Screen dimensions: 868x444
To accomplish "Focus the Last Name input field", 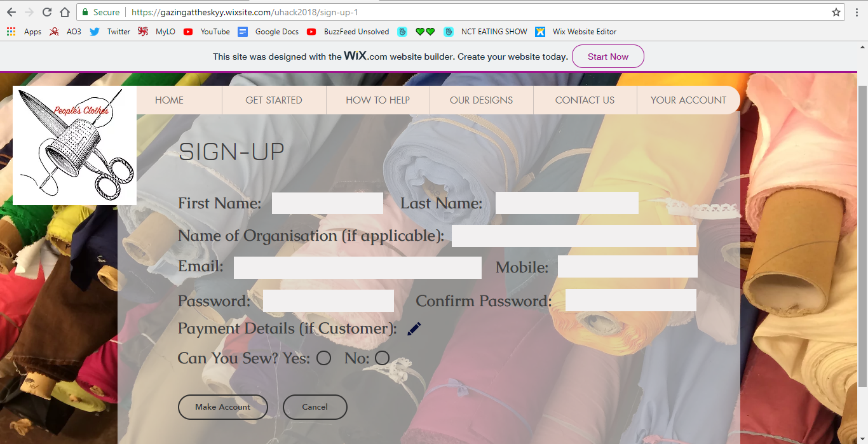I will [567, 203].
